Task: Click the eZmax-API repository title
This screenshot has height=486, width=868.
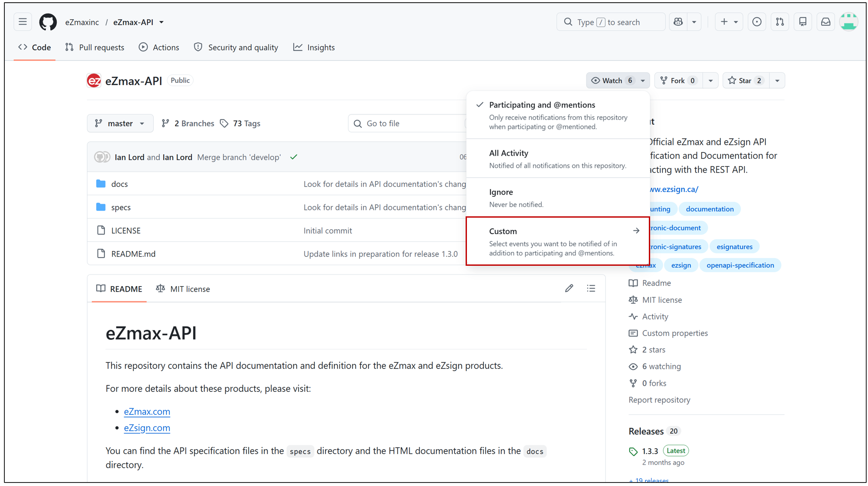Action: pos(133,81)
